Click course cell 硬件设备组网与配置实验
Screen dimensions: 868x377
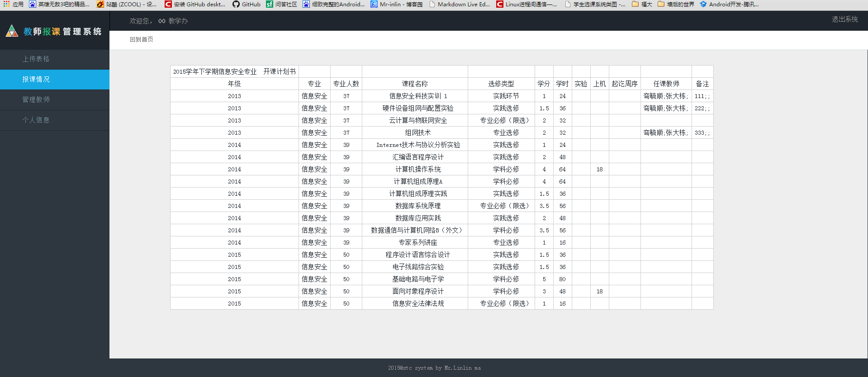pyautogui.click(x=415, y=108)
